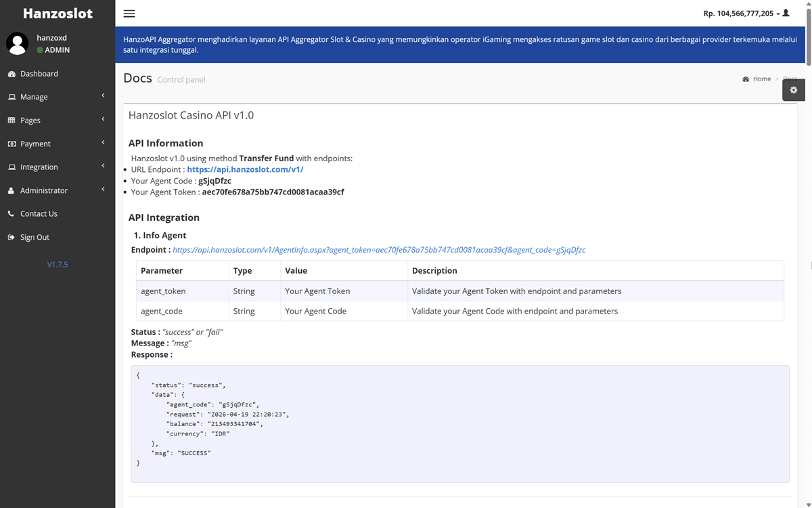The height and width of the screenshot is (508, 812).
Task: Open the Integration sidebar menu
Action: pyautogui.click(x=58, y=167)
